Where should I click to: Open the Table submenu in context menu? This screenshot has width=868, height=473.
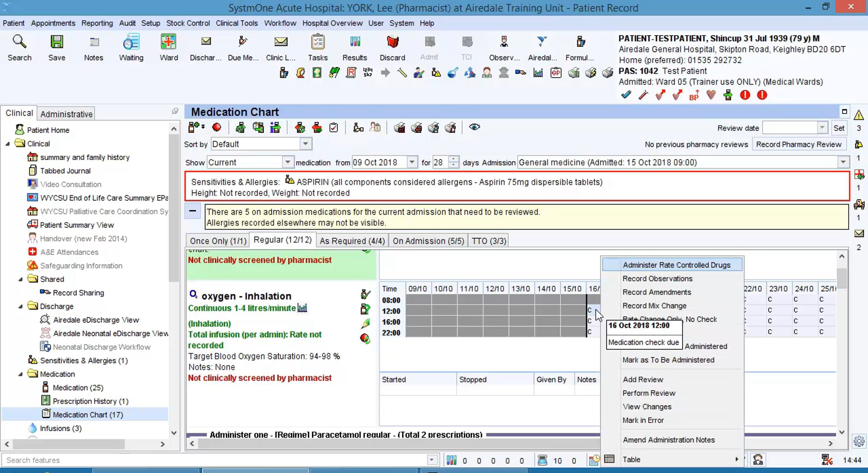[x=672, y=459]
